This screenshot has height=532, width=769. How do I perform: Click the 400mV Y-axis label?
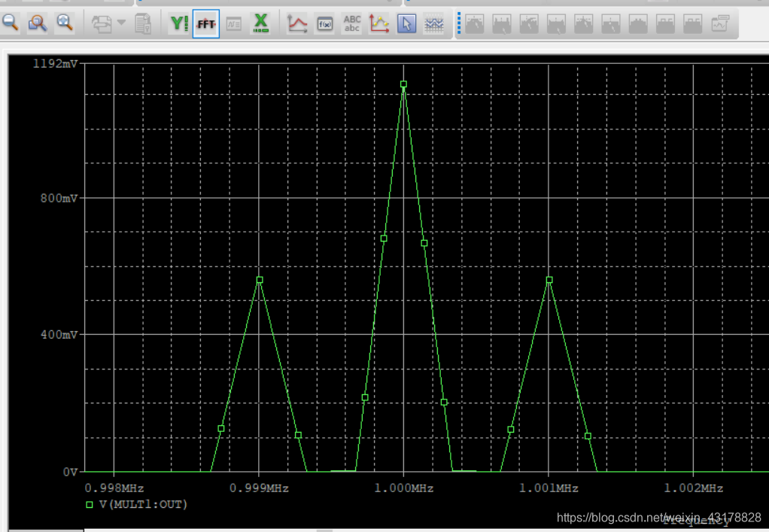point(59,334)
